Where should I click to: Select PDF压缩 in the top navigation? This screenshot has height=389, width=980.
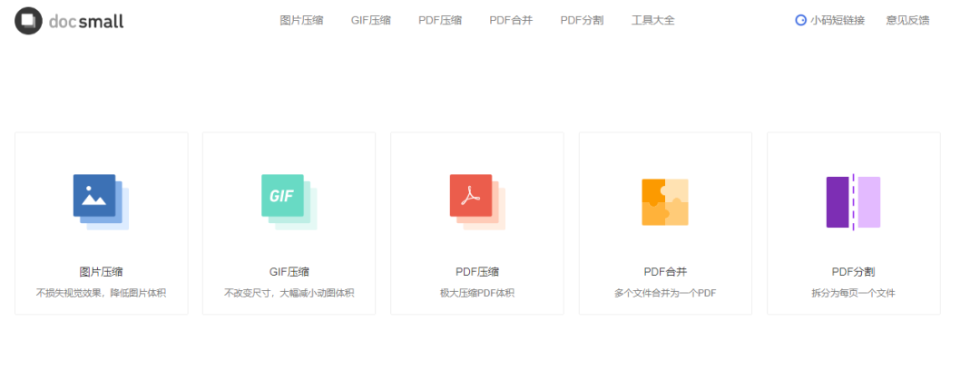440,20
